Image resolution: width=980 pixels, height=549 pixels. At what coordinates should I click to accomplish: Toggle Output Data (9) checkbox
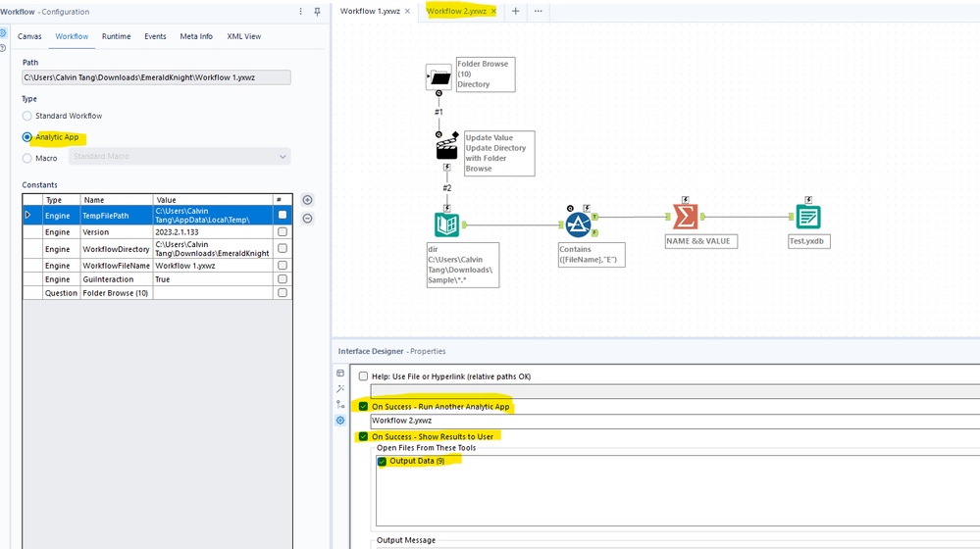pos(383,461)
